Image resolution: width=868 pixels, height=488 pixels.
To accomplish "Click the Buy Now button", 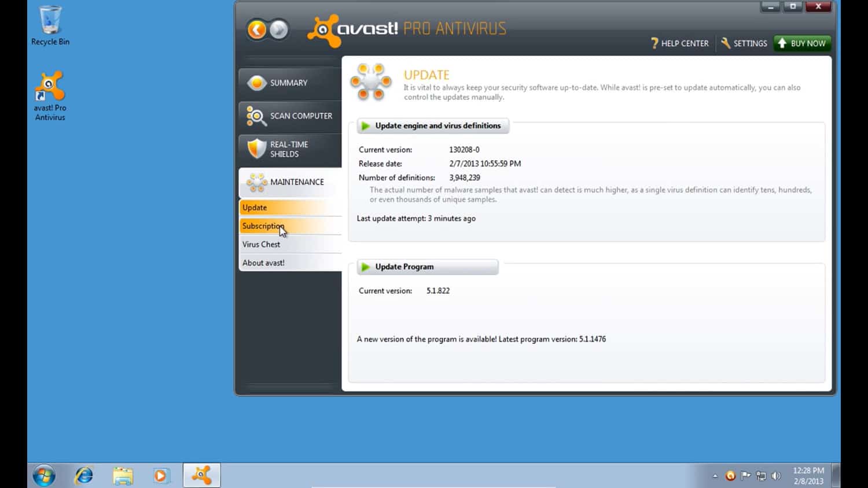I will coord(802,43).
